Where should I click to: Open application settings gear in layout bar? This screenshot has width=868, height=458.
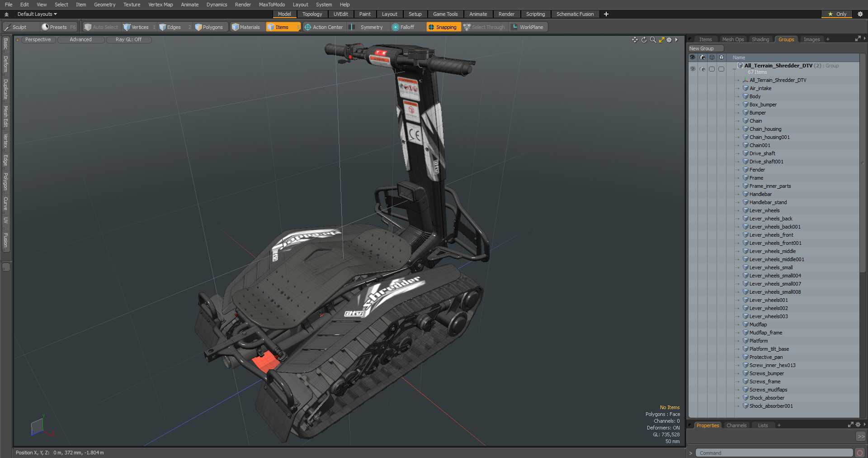pos(860,14)
